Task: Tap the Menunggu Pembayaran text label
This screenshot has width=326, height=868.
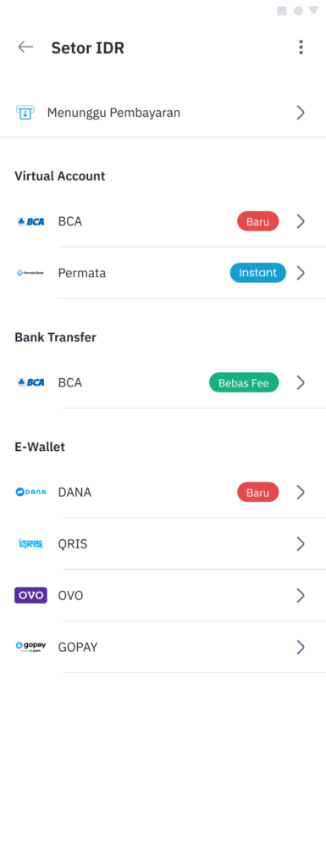Action: [x=113, y=113]
